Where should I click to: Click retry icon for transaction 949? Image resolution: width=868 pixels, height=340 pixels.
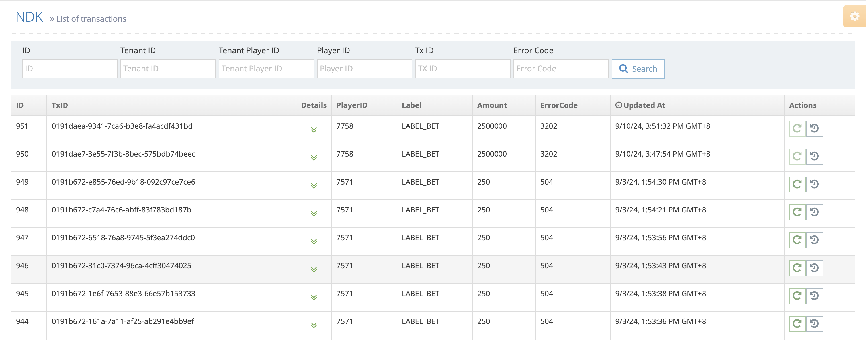click(x=797, y=184)
